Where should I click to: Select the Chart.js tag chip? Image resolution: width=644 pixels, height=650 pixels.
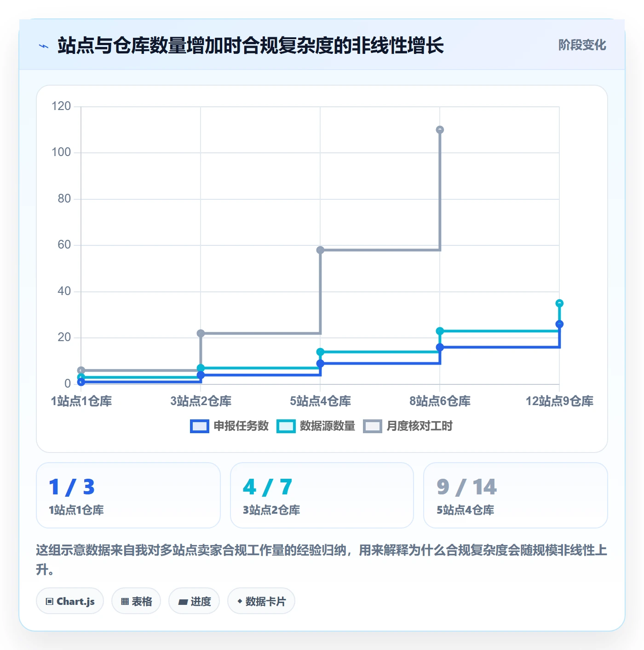[x=70, y=601]
